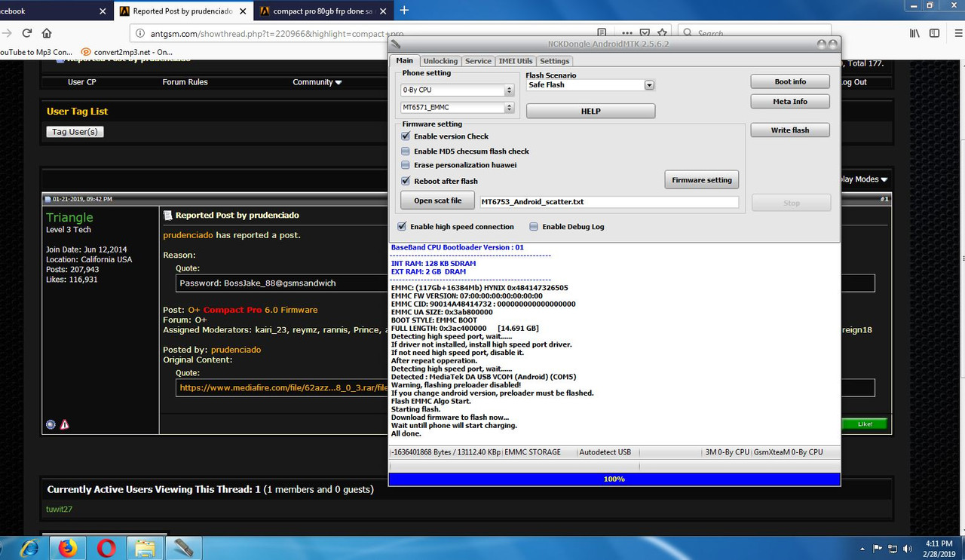
Task: Bookmark this page with star icon
Action: point(662,33)
